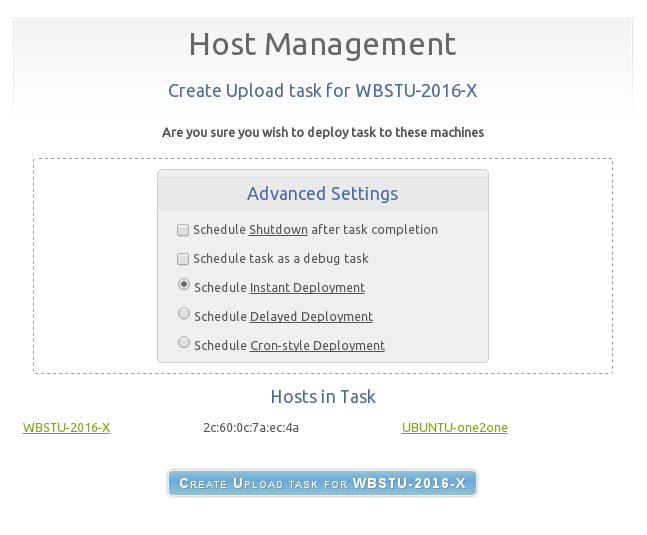Collapse the Advanced Settings header

click(x=322, y=194)
